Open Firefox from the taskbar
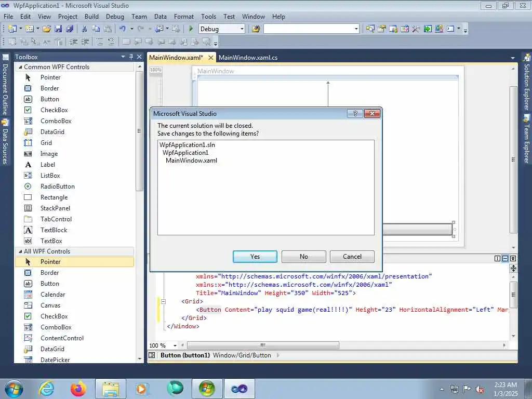 (x=78, y=389)
